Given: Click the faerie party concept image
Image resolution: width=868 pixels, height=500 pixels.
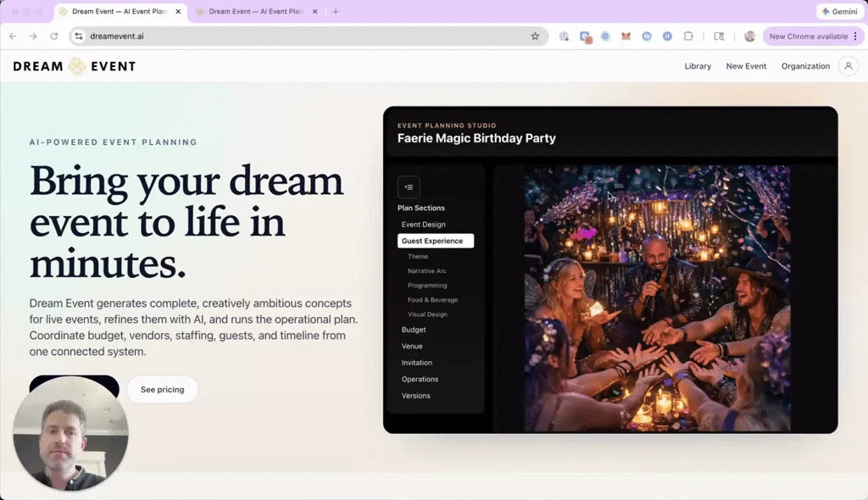Looking at the screenshot, I should tap(658, 298).
